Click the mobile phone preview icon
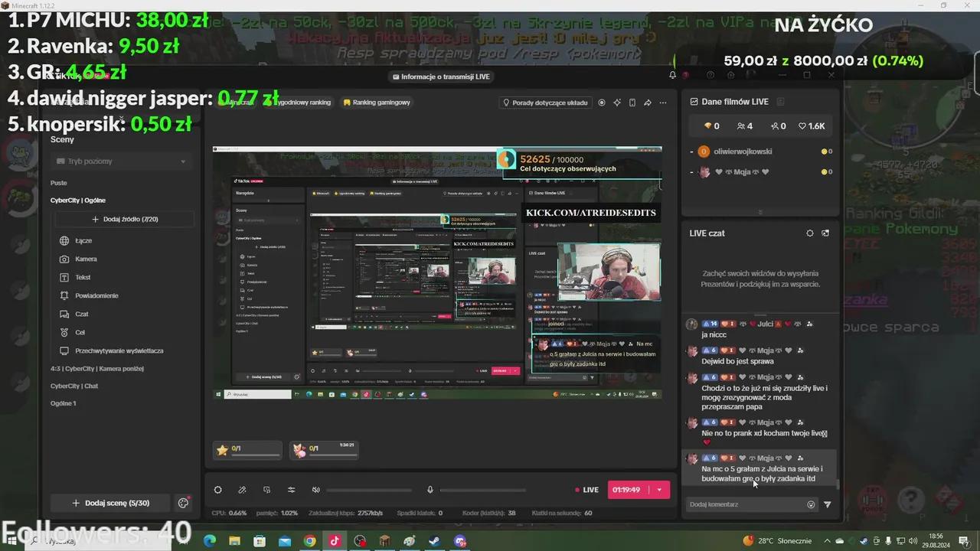Image resolution: width=980 pixels, height=551 pixels. 632,103
